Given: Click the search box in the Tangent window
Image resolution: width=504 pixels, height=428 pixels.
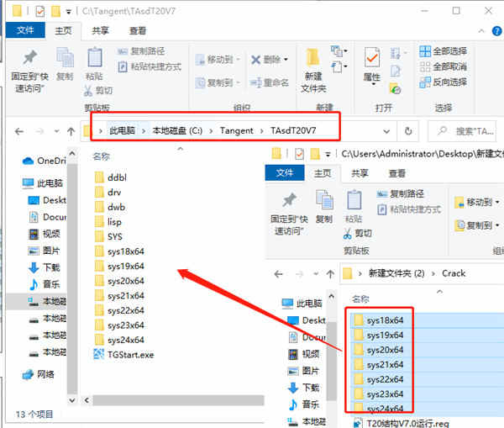Looking at the screenshot, I should coord(463,131).
